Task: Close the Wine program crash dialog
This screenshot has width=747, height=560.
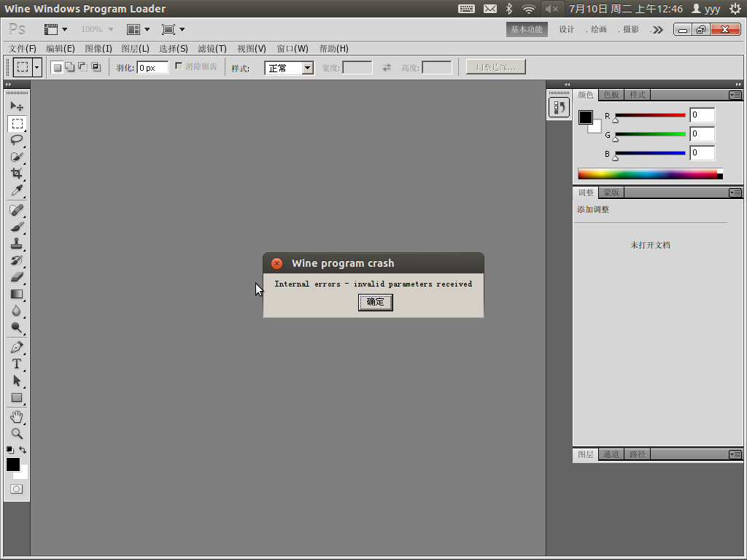Action: (276, 264)
